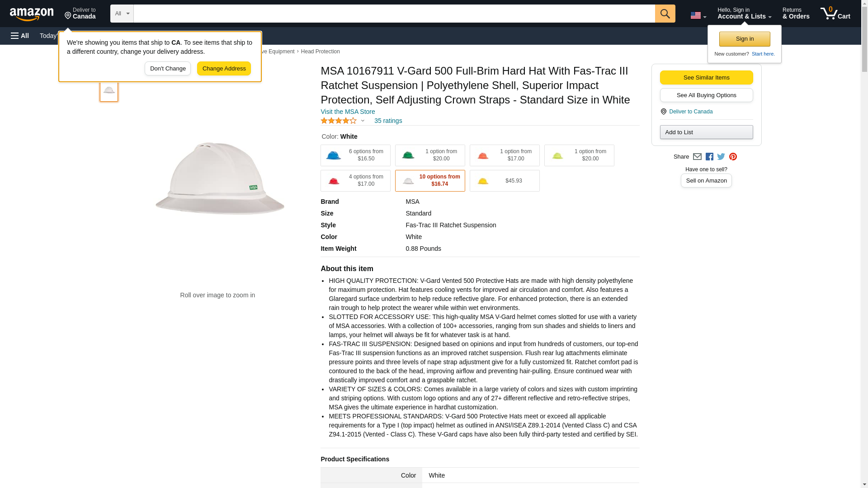Open the search category All dropdown
This screenshot has width=868, height=488.
click(122, 14)
